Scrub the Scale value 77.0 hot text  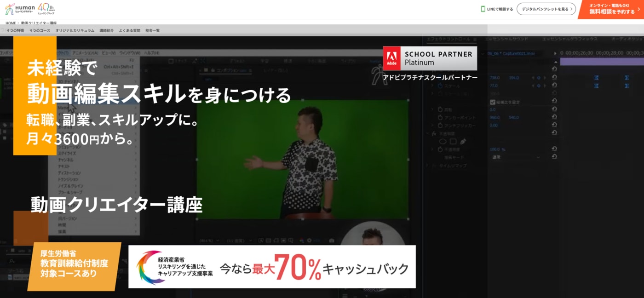(493, 85)
